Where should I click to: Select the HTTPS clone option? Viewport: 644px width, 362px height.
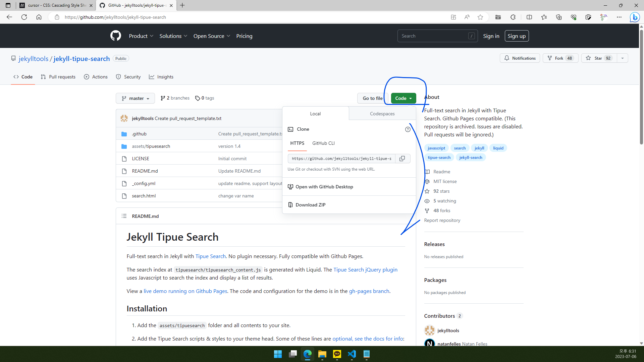coord(297,143)
